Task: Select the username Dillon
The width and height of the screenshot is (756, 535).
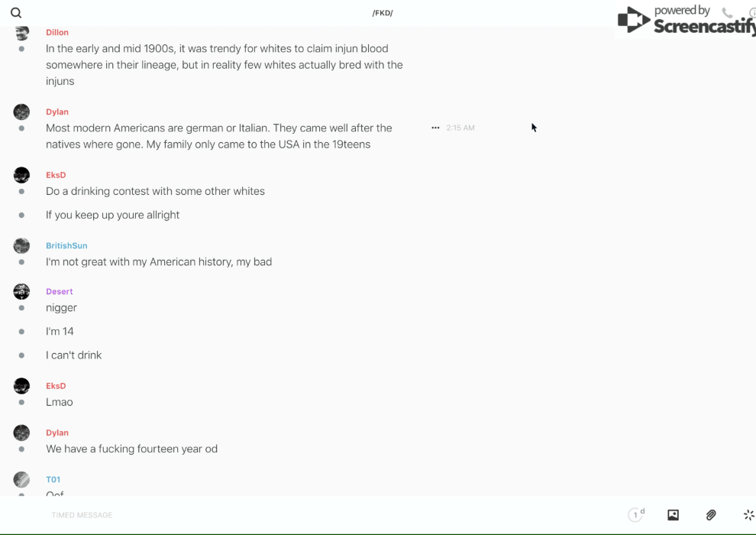Action: pyautogui.click(x=57, y=32)
